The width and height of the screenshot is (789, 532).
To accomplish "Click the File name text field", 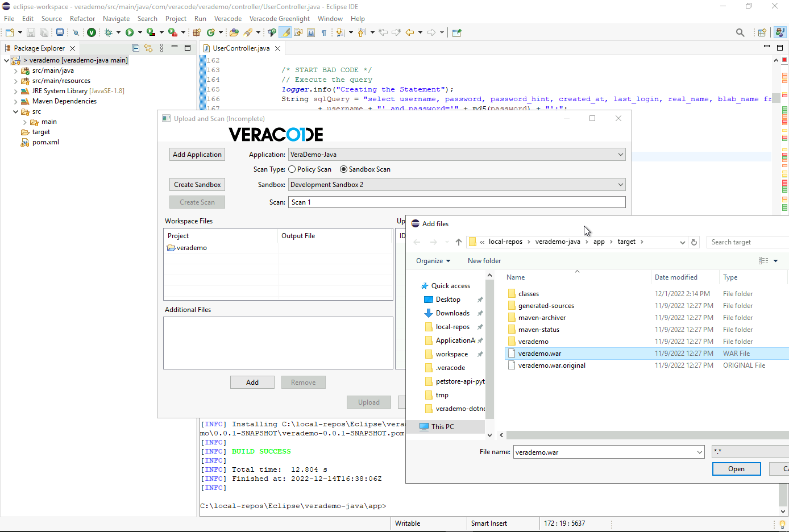I will [604, 452].
